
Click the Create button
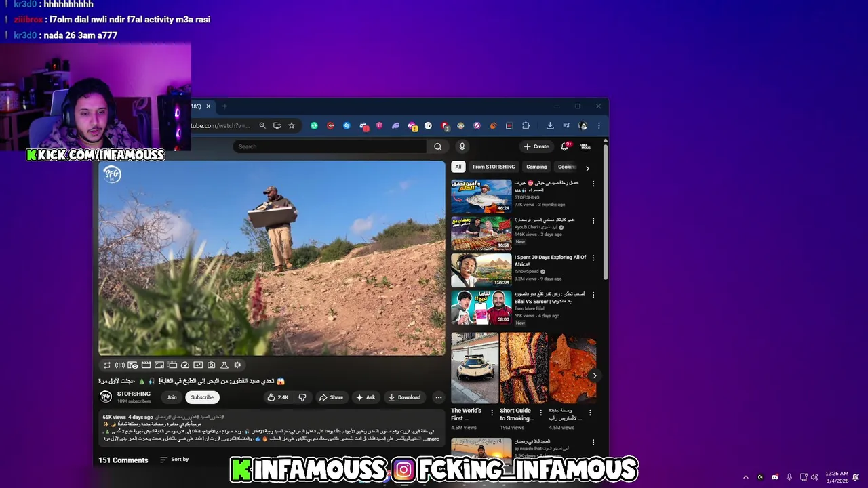[536, 146]
